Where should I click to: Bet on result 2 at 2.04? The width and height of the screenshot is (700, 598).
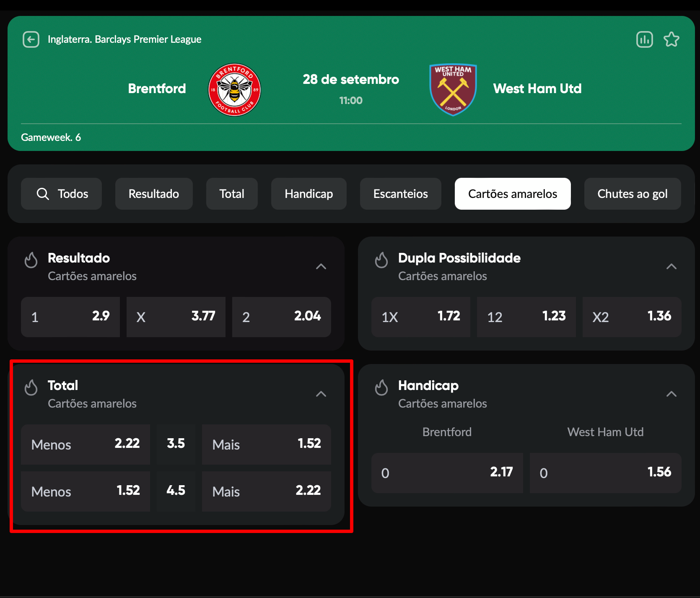pos(282,317)
